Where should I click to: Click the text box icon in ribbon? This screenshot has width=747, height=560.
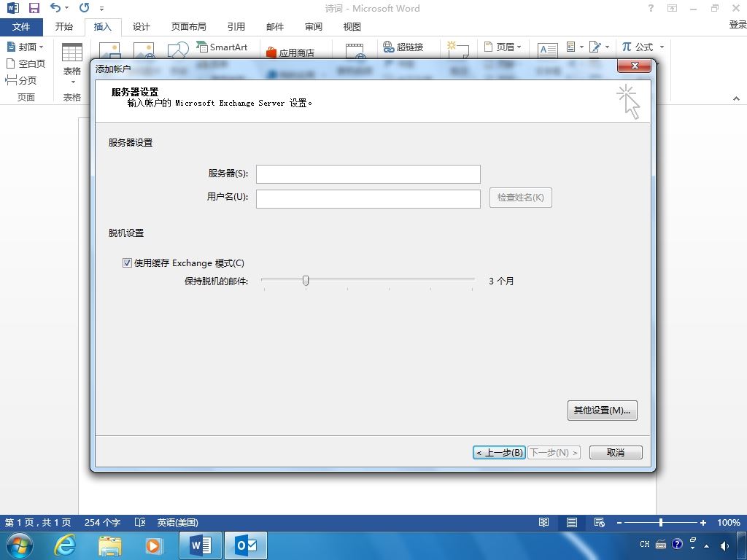click(x=547, y=50)
